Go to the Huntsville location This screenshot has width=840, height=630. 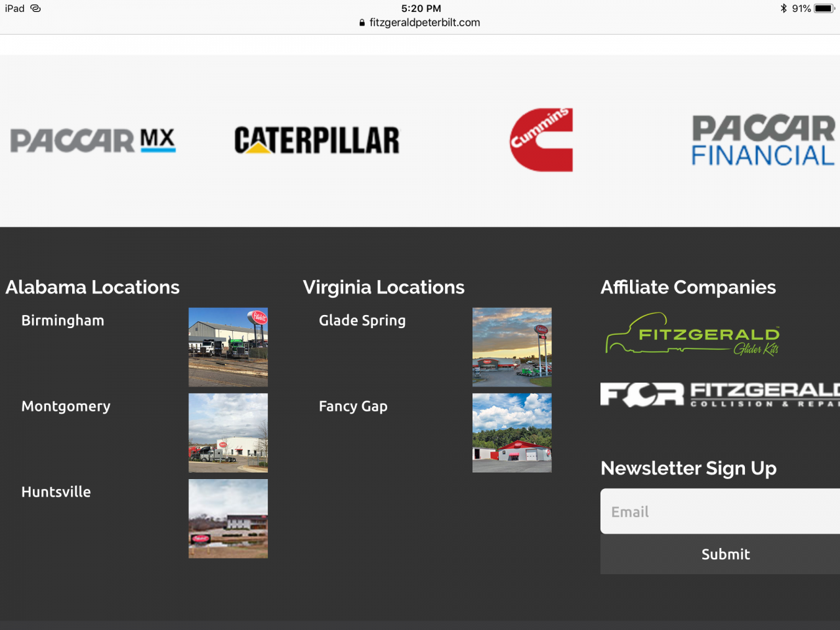click(x=56, y=492)
